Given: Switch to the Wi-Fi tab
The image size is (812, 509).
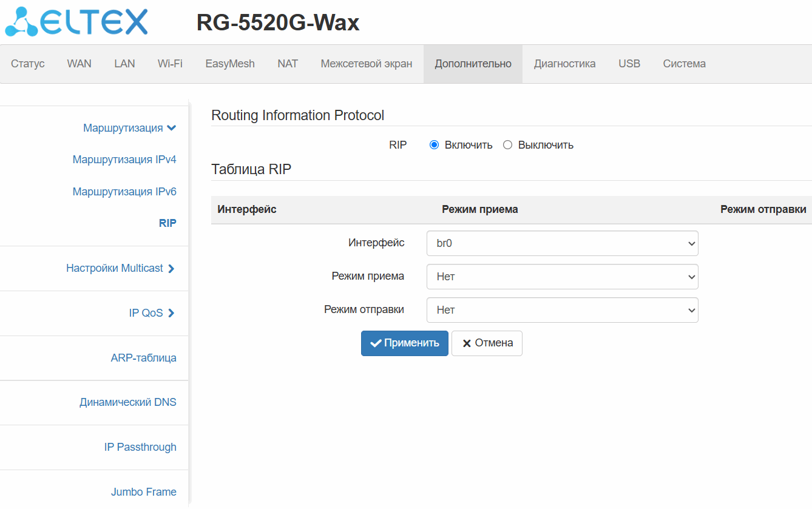Looking at the screenshot, I should pyautogui.click(x=170, y=64).
